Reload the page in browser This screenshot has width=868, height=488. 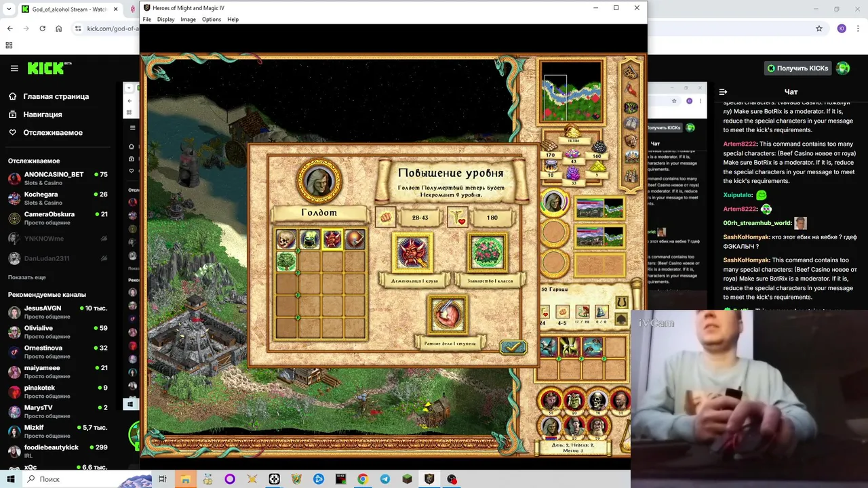click(x=42, y=28)
